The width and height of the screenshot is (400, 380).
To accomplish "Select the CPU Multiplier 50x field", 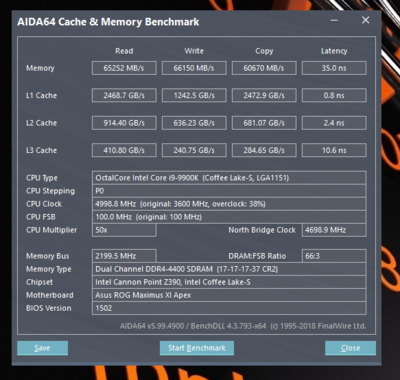I will [124, 230].
